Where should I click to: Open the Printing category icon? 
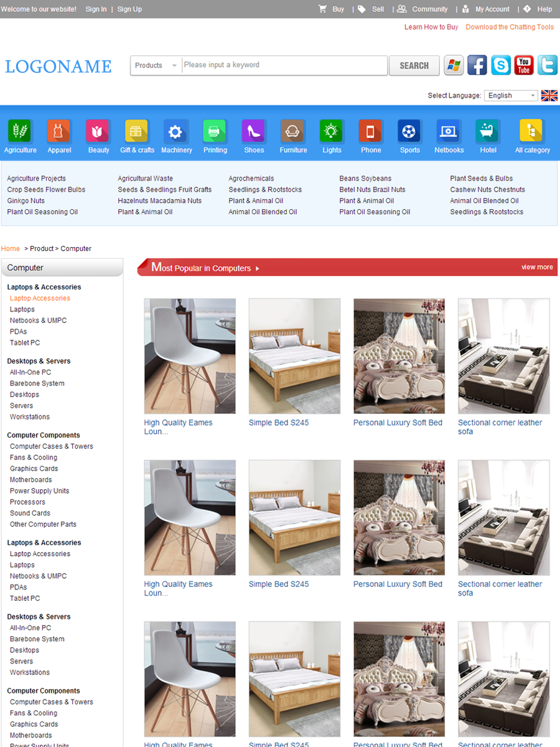215,131
